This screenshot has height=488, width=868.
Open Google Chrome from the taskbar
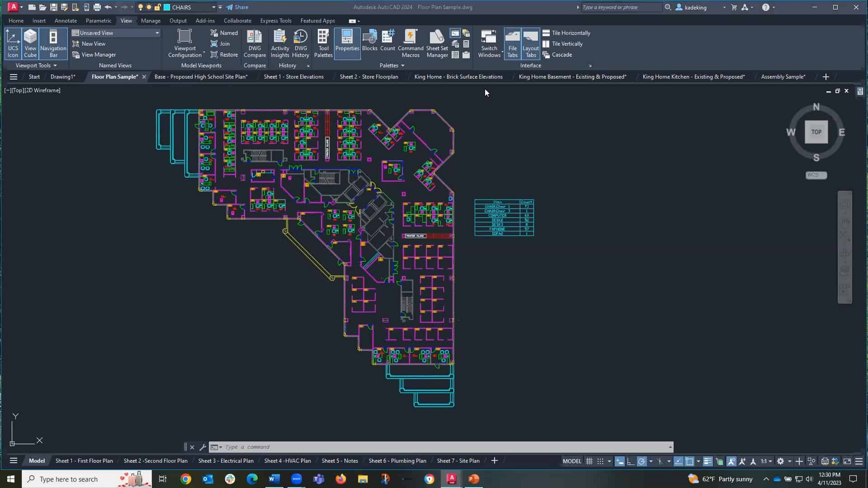tap(185, 479)
